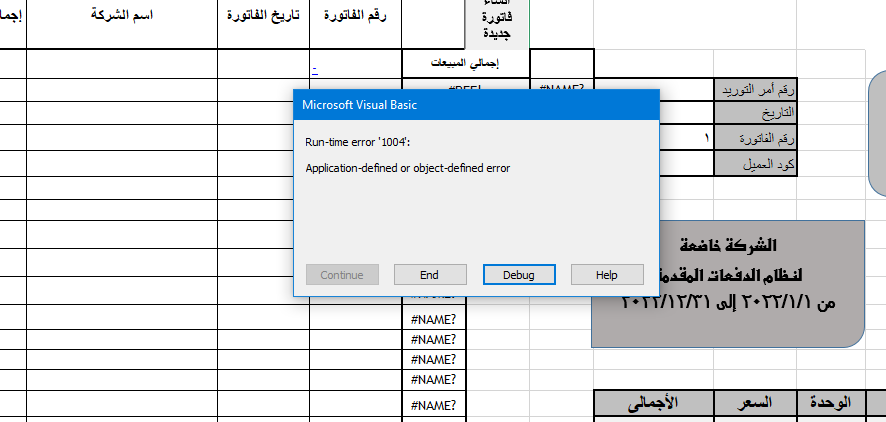Click the greyed-out Continue button
The height and width of the screenshot is (422, 886).
pos(342,275)
